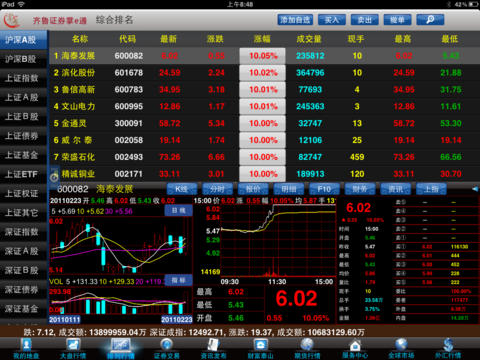The width and height of the screenshot is (480, 360).
Task: Open 期货行情 globe icon
Action: 307,349
